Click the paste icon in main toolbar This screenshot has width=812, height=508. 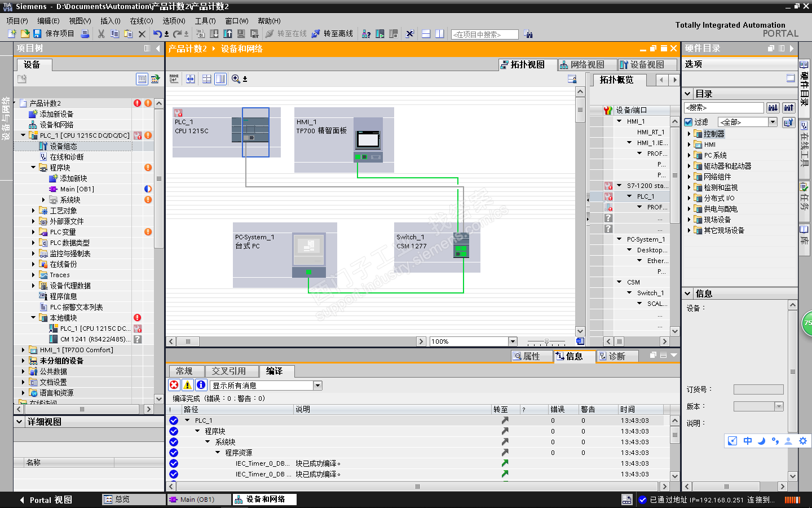(x=129, y=34)
